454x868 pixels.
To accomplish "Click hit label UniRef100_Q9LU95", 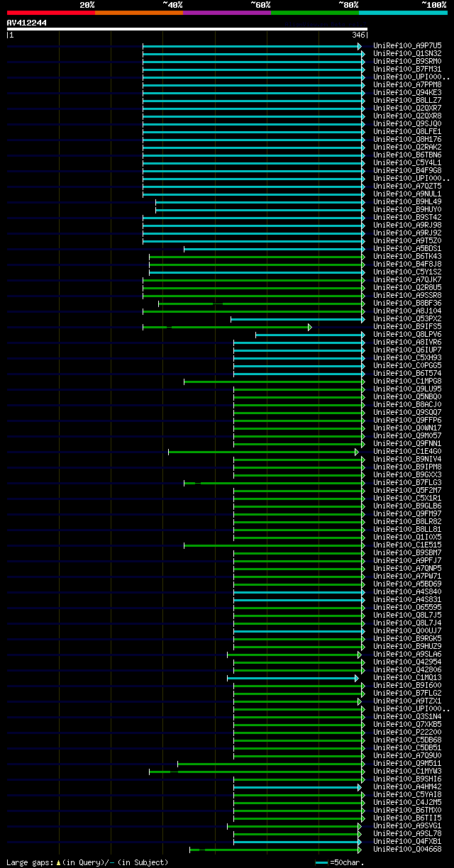I will [407, 389].
